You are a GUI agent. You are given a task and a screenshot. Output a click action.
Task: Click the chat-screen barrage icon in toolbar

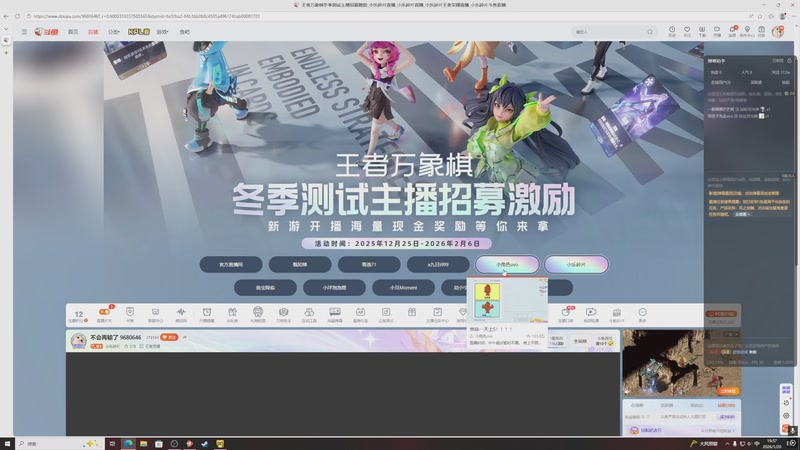(x=335, y=312)
